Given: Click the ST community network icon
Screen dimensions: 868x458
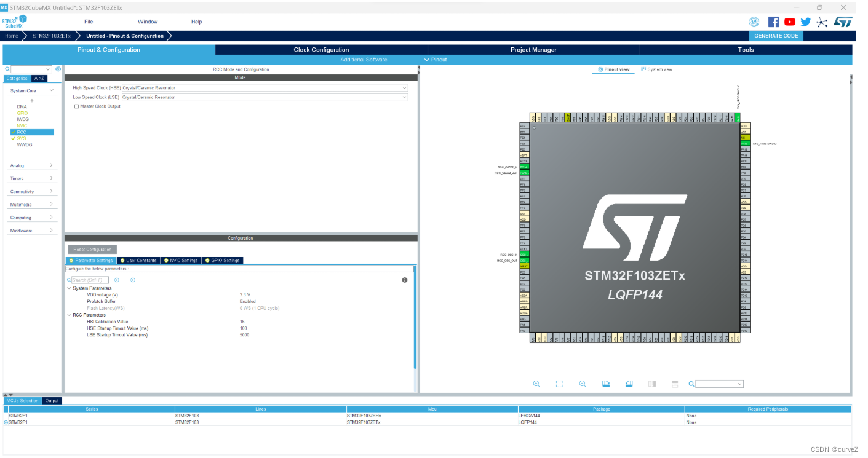Looking at the screenshot, I should tap(822, 22).
